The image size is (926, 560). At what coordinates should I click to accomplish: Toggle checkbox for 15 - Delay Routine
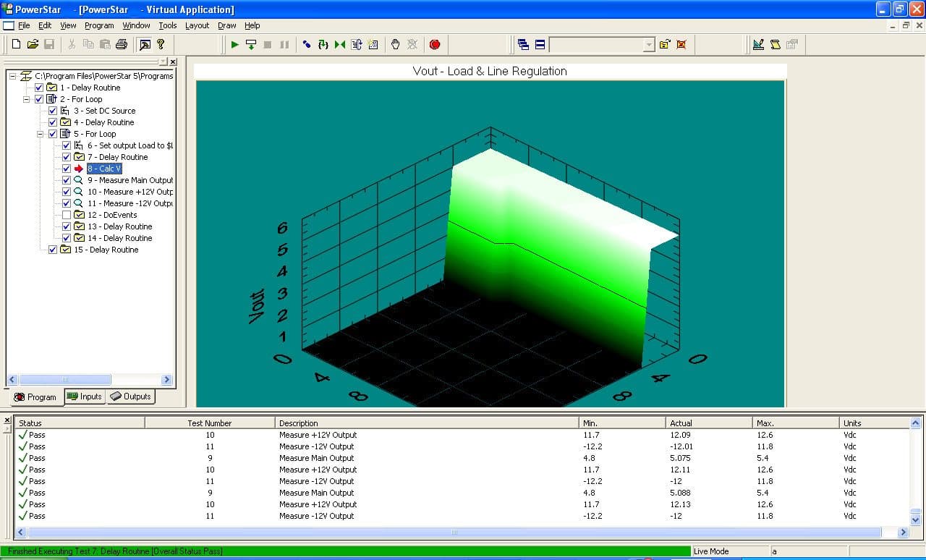click(53, 250)
